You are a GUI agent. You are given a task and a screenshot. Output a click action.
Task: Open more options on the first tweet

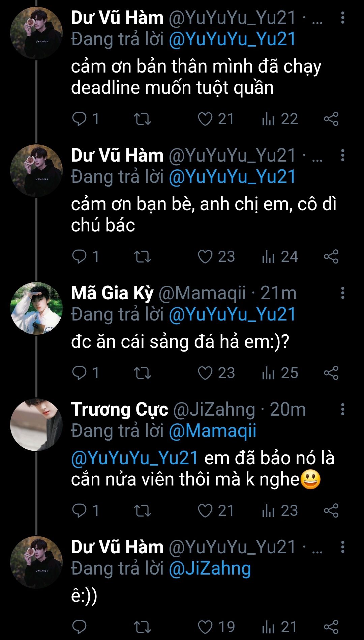tap(342, 18)
